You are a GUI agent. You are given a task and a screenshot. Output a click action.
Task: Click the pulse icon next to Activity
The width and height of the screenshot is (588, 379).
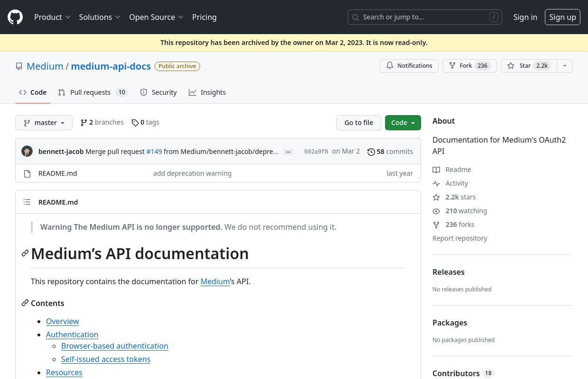436,183
